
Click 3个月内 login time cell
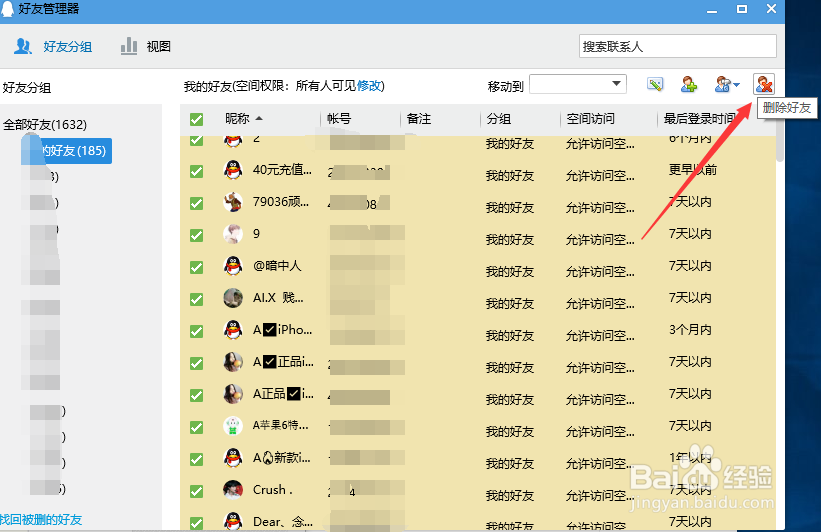tap(690, 330)
